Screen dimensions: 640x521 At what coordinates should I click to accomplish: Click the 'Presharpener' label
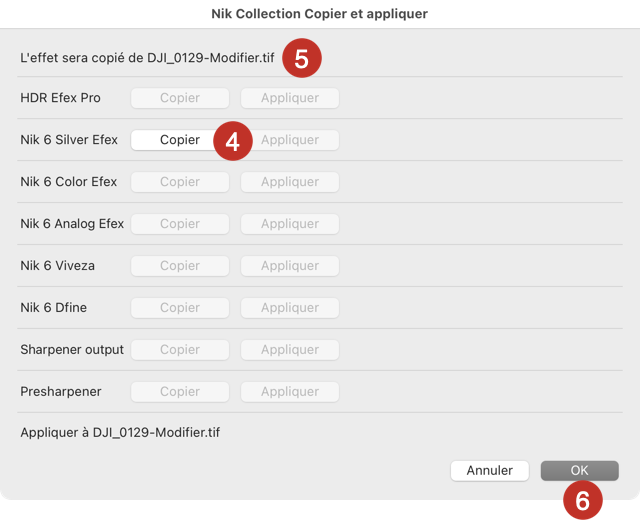coord(61,392)
